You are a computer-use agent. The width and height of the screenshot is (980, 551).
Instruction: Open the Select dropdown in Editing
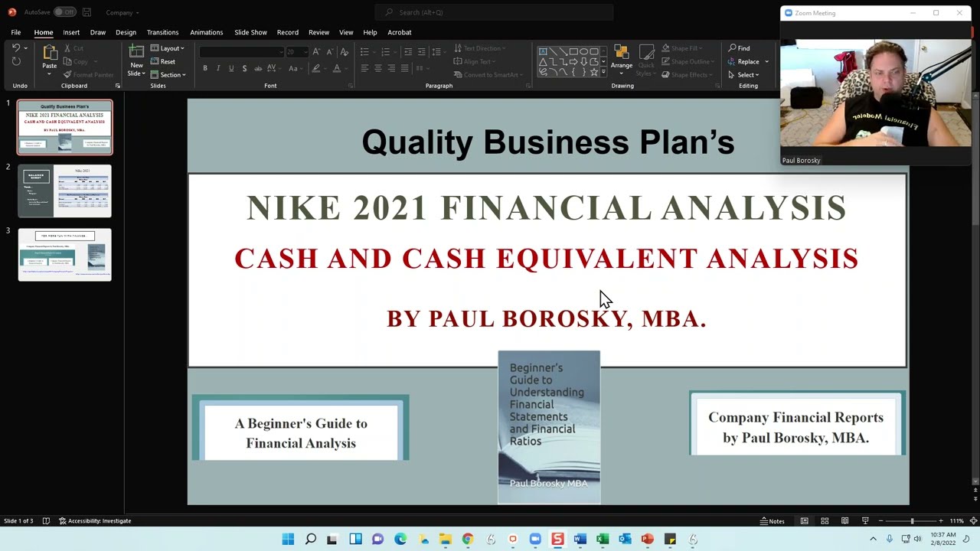743,74
